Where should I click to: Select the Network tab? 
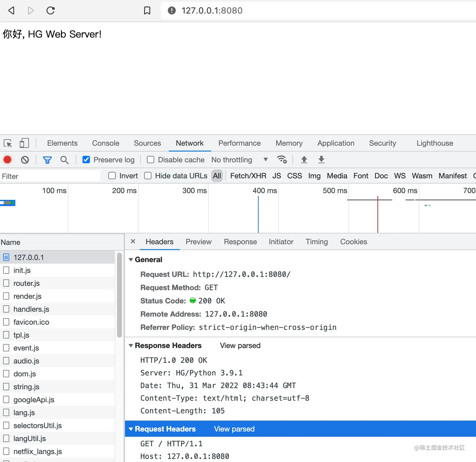coord(190,143)
